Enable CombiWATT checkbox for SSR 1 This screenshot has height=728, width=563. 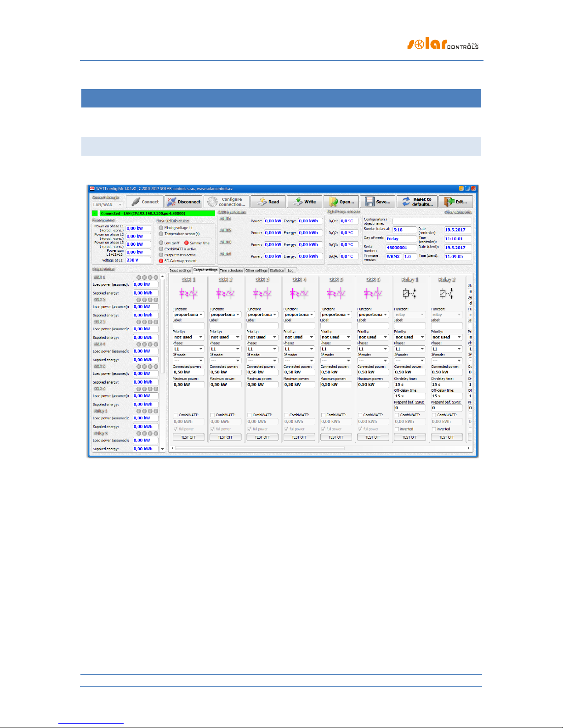(176, 415)
